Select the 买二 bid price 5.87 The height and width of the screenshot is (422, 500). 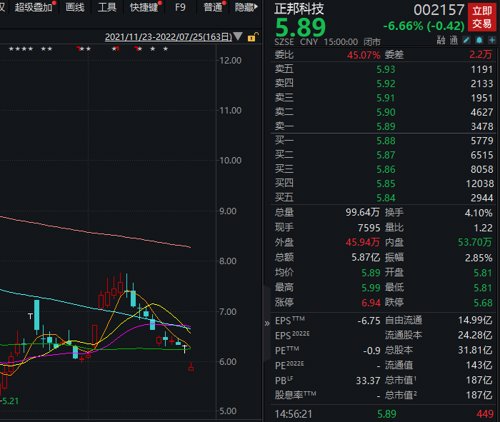[386, 155]
